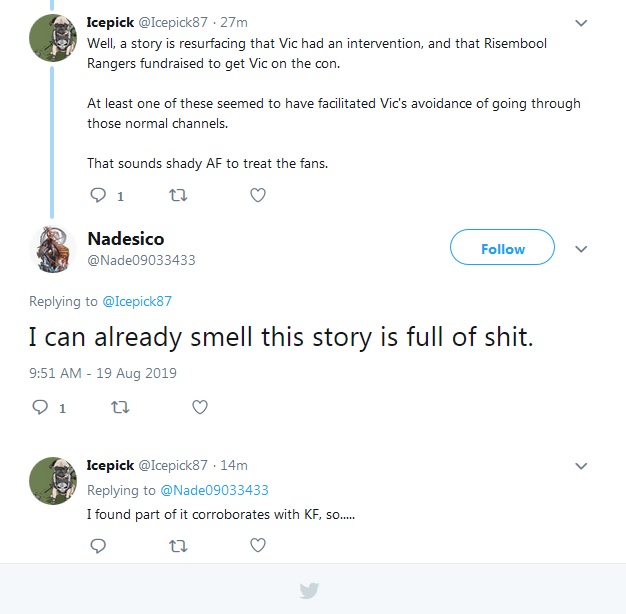Click the Twitter bird logo at bottom
This screenshot has width=626, height=614.
[309, 590]
